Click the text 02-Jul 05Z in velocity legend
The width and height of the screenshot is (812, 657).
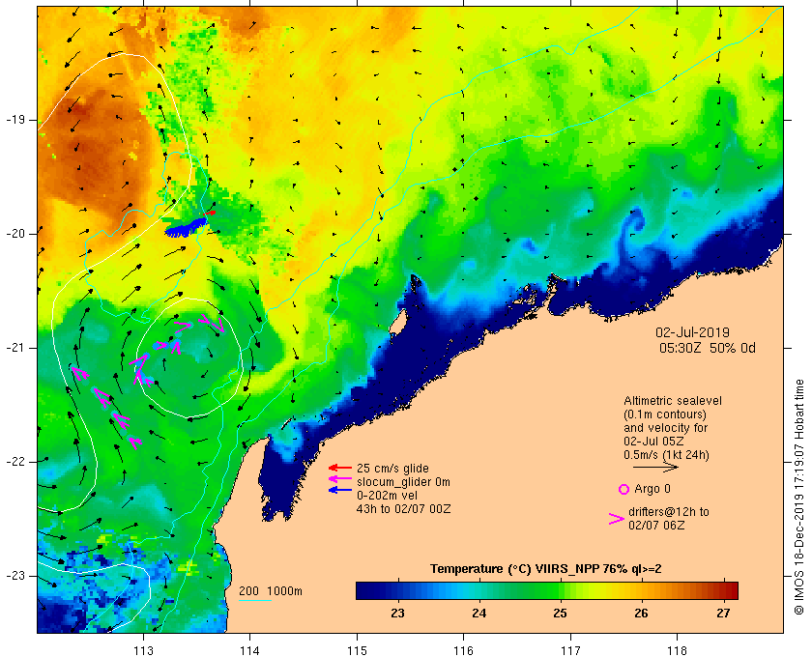click(x=653, y=442)
